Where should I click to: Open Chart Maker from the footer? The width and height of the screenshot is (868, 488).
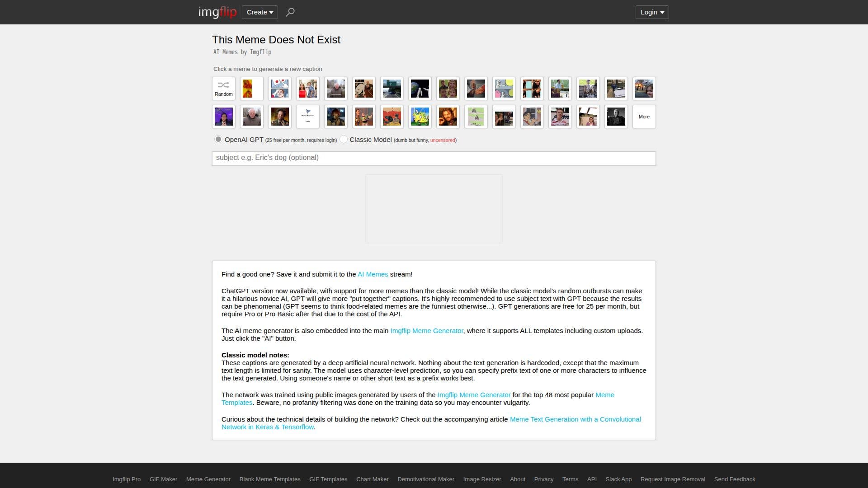point(373,479)
